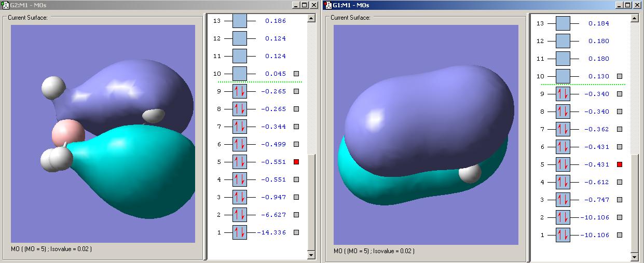Click scroll-down arrow in G1:M1 orbital list

tap(635, 257)
